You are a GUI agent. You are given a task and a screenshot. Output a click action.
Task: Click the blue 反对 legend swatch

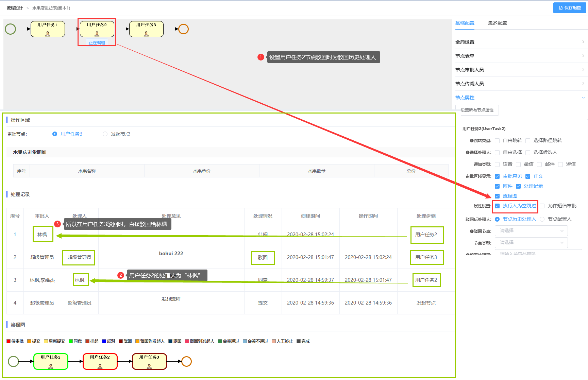click(104, 341)
